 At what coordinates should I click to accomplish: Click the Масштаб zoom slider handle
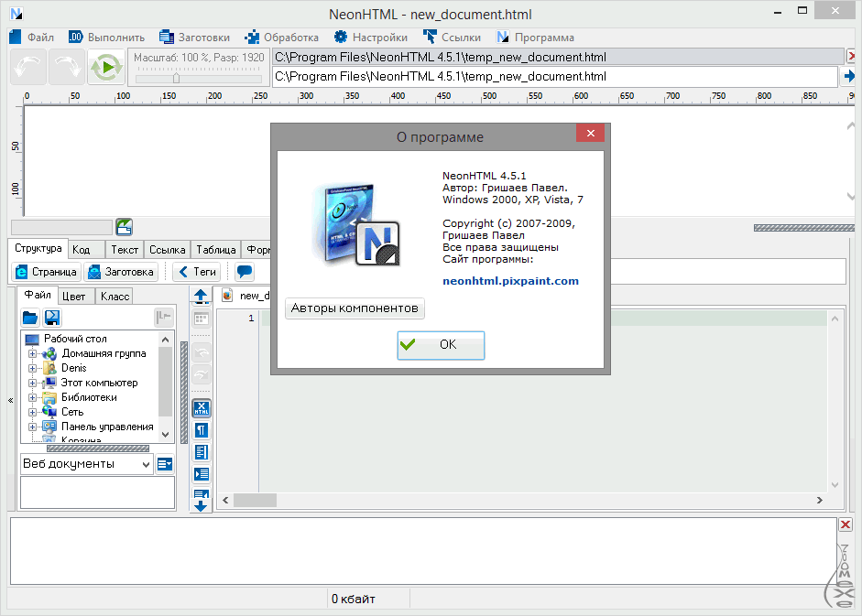point(176,78)
